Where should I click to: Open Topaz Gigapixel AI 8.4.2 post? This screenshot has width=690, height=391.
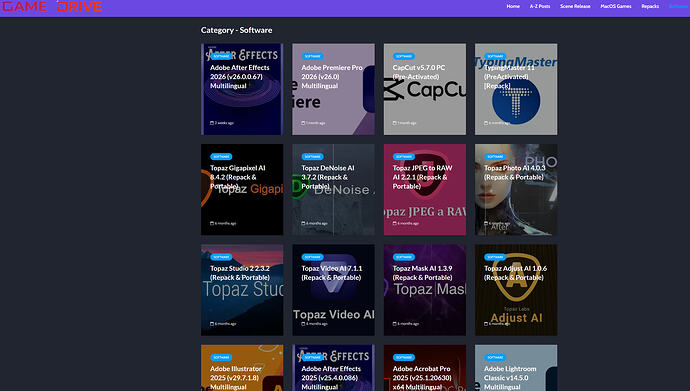(x=238, y=177)
